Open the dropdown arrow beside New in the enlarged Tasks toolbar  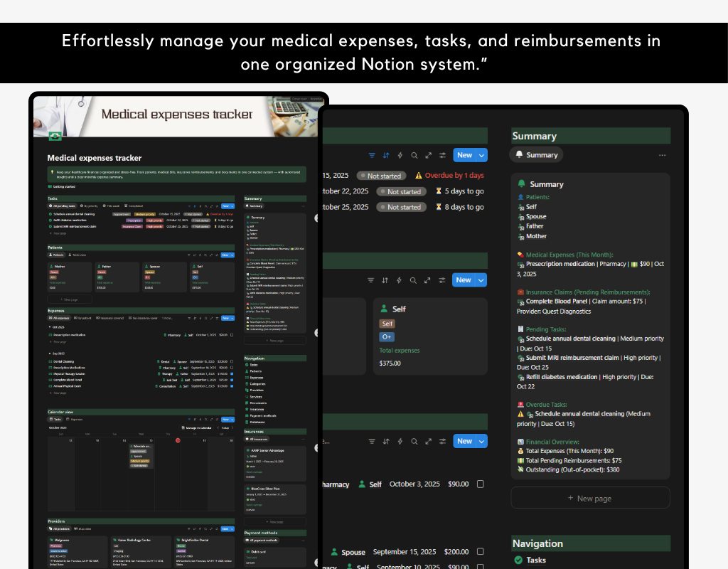pyautogui.click(x=482, y=155)
